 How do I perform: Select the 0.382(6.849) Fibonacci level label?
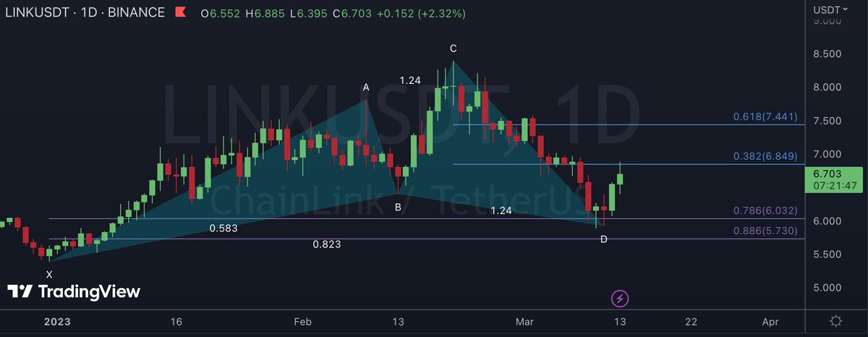tap(765, 155)
